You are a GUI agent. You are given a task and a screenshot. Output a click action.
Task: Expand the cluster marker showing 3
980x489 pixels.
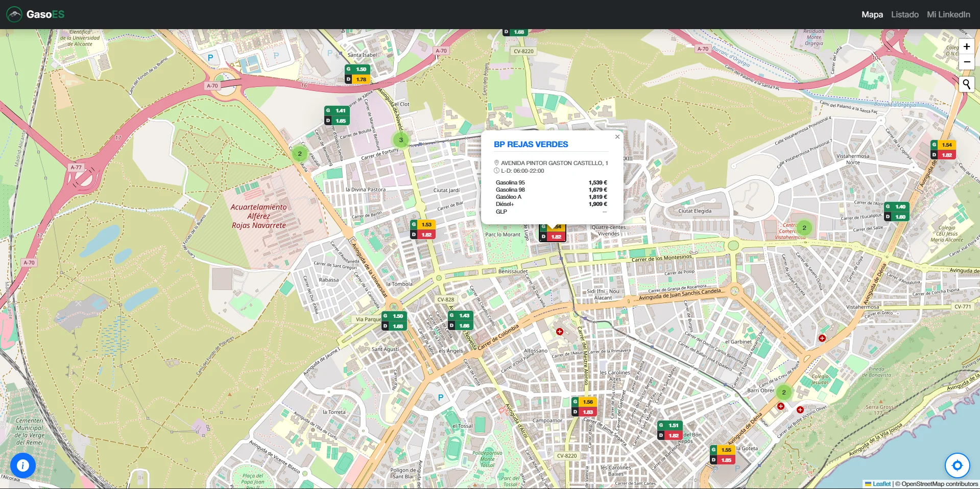[401, 140]
